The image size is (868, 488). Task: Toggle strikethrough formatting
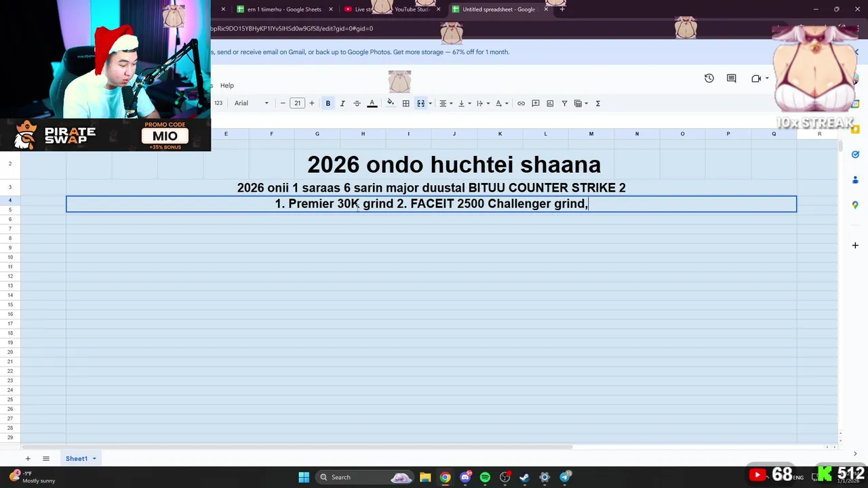click(357, 103)
